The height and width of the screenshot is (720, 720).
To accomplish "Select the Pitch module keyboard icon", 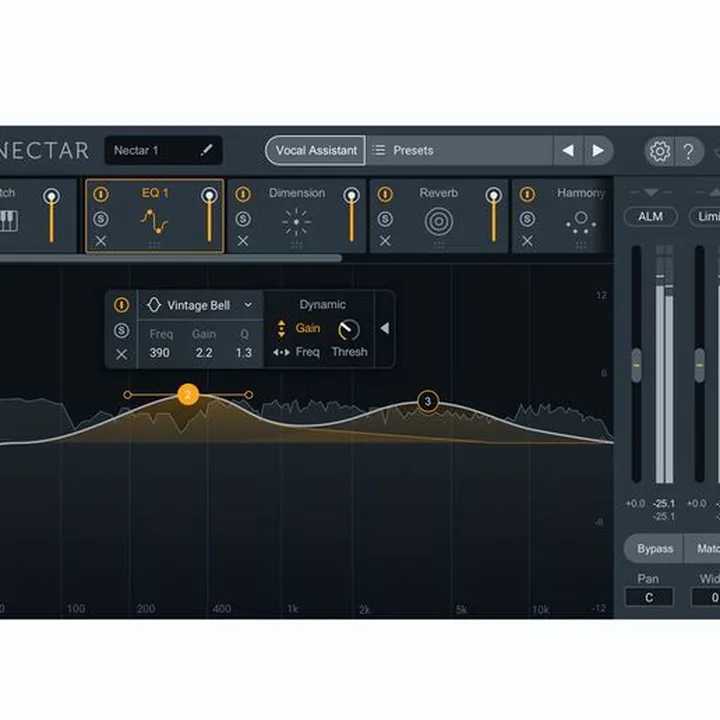I will (9, 221).
